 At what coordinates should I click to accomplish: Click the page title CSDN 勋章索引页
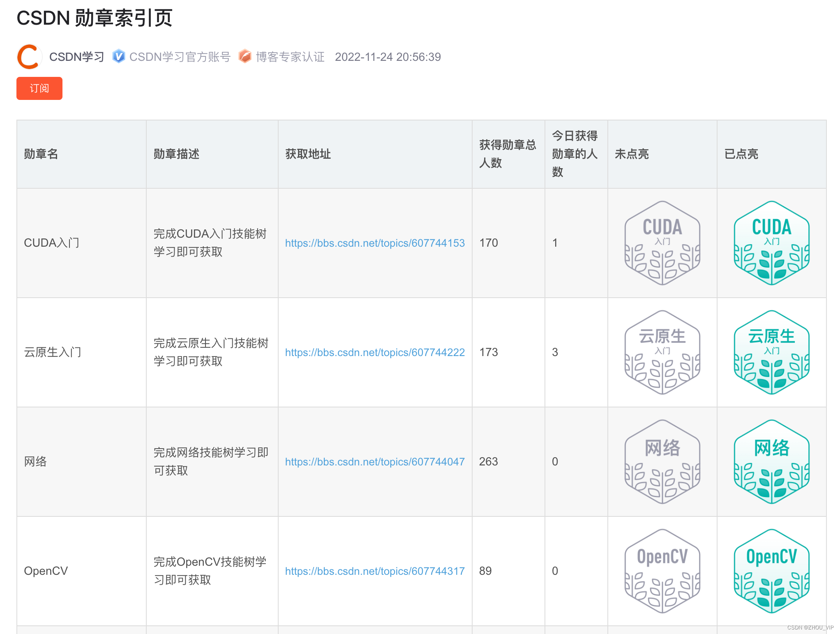point(95,18)
